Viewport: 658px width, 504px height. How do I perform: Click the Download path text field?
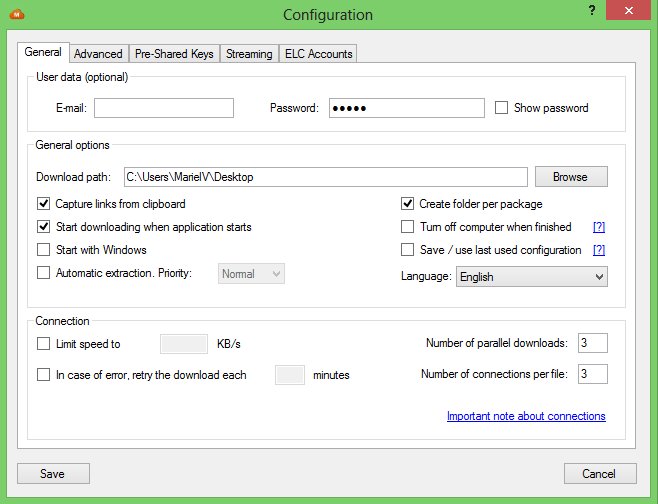pos(326,177)
